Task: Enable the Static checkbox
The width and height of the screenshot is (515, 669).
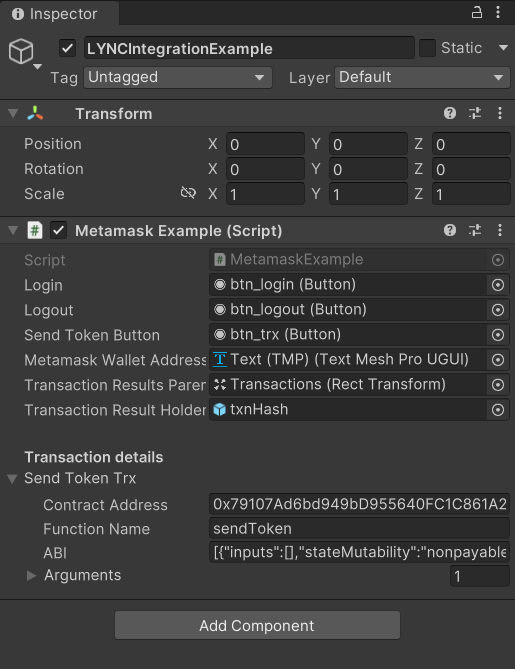Action: 427,48
